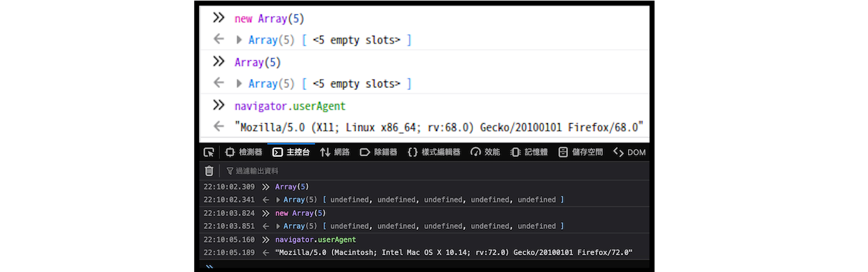
Task: Click the 儲存空間 storage icon
Action: coord(563,152)
